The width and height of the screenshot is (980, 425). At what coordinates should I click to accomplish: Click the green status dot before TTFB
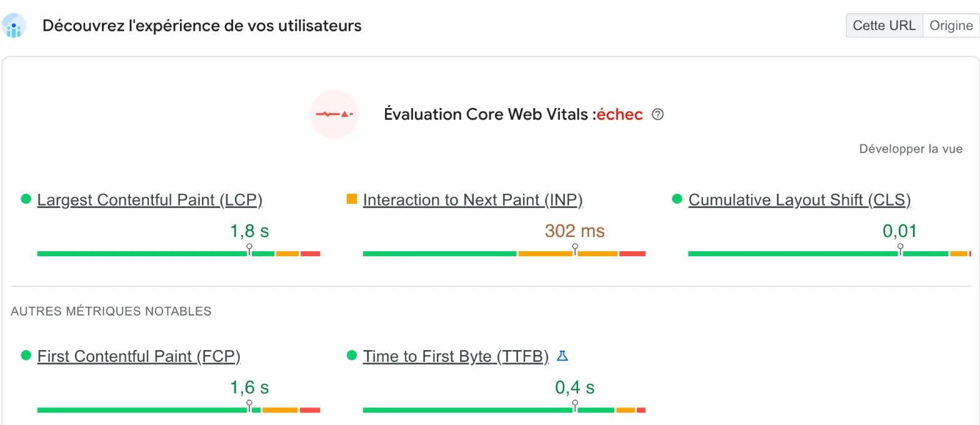point(351,356)
